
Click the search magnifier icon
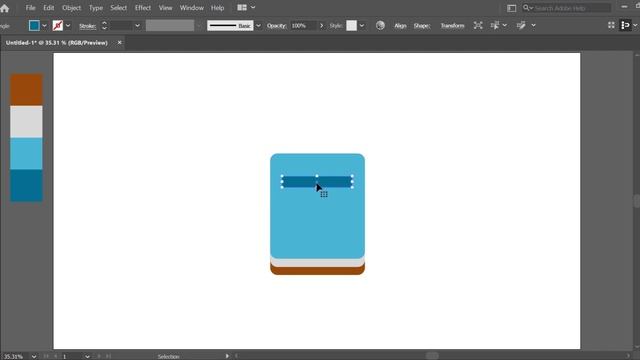tap(527, 8)
